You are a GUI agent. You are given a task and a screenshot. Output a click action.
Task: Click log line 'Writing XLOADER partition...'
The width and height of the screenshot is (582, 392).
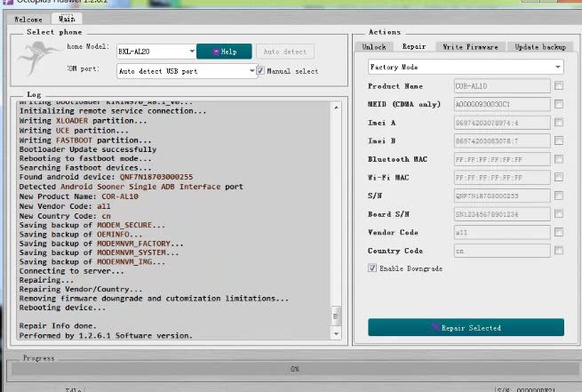[84, 121]
